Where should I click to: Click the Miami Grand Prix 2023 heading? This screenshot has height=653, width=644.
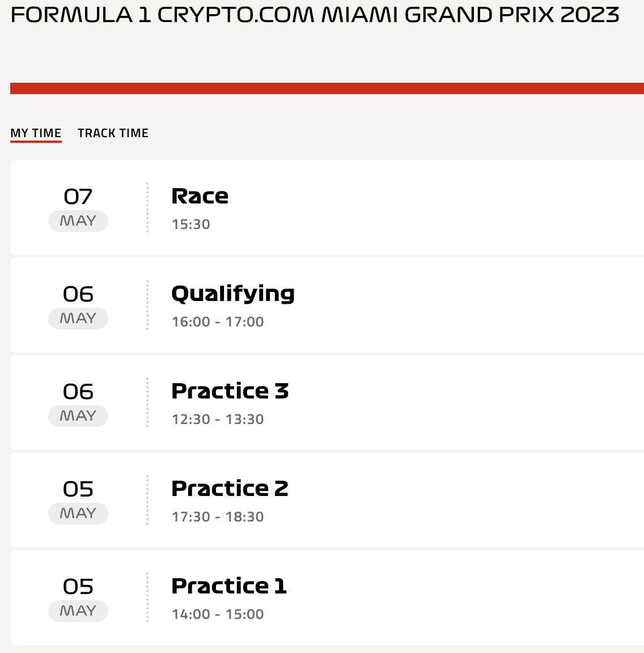(315, 15)
